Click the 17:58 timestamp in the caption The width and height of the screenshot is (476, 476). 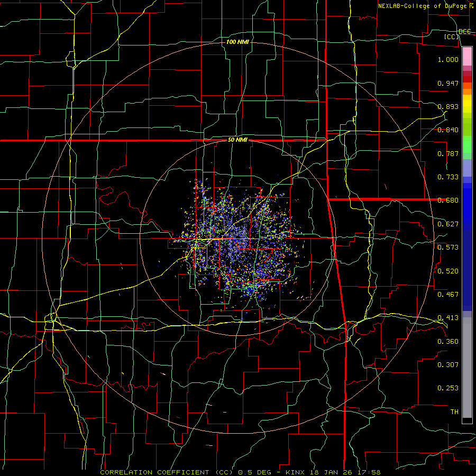point(369,472)
